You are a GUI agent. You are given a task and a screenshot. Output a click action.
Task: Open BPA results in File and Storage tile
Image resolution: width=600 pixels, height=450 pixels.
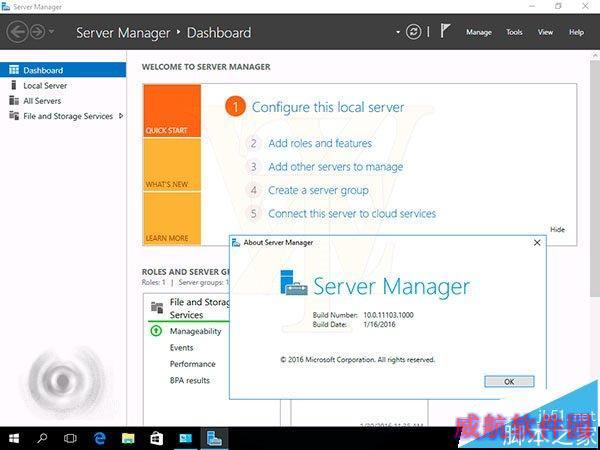(190, 380)
